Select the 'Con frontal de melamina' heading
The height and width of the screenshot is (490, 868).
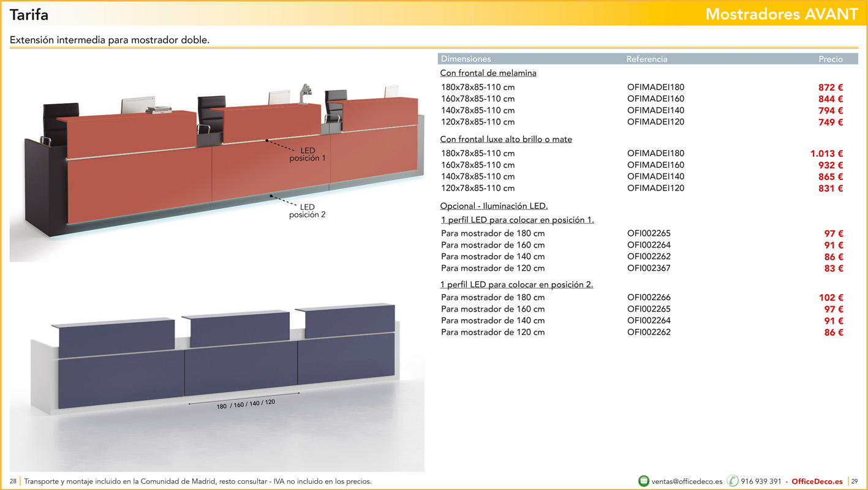(488, 73)
